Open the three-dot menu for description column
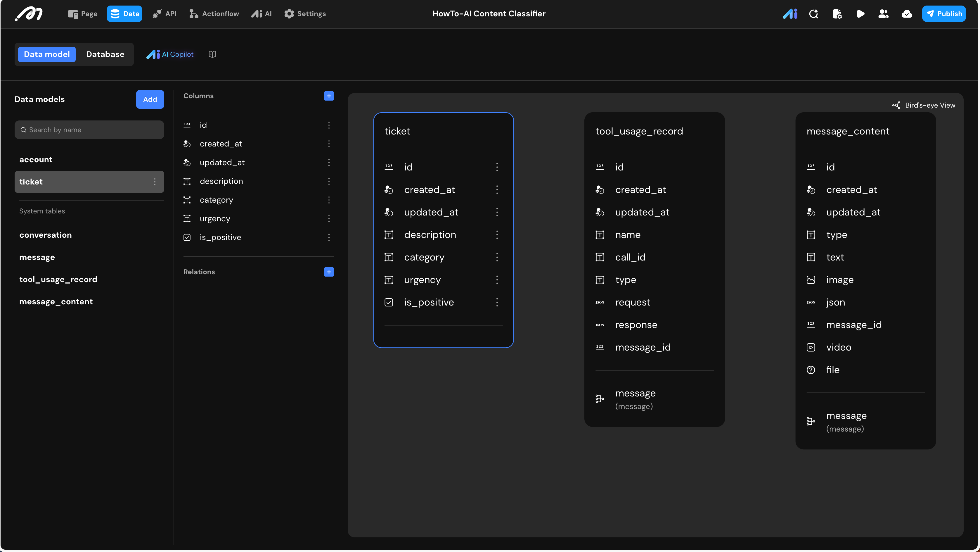 pos(329,181)
